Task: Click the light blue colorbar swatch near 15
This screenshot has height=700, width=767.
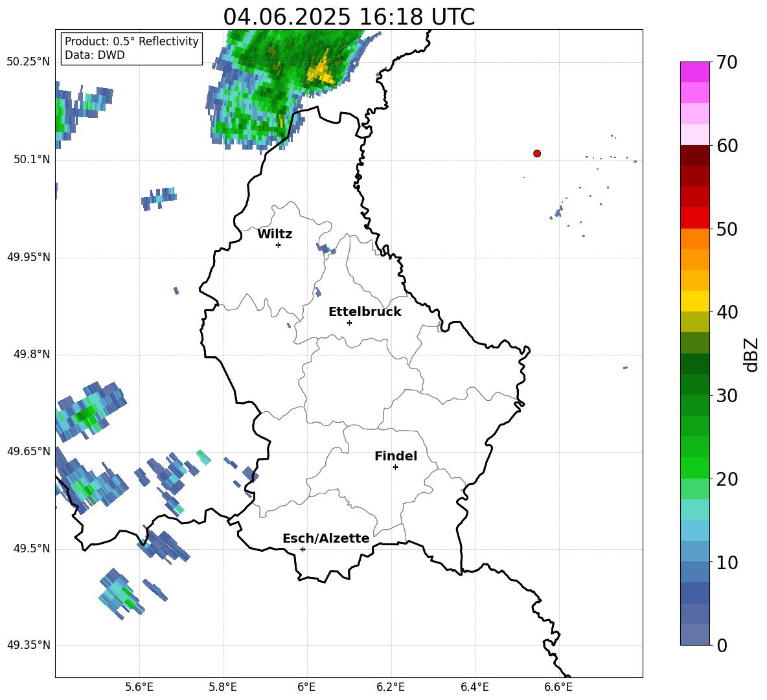Action: point(694,531)
